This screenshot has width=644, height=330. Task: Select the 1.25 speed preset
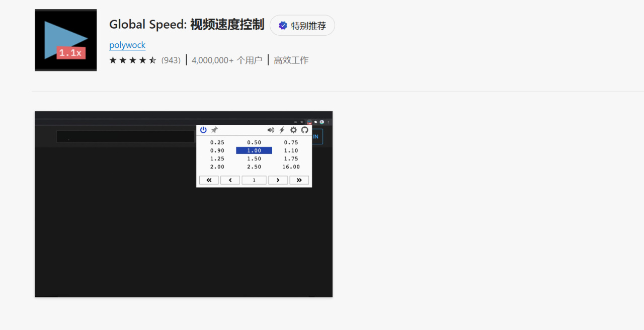[x=217, y=158]
